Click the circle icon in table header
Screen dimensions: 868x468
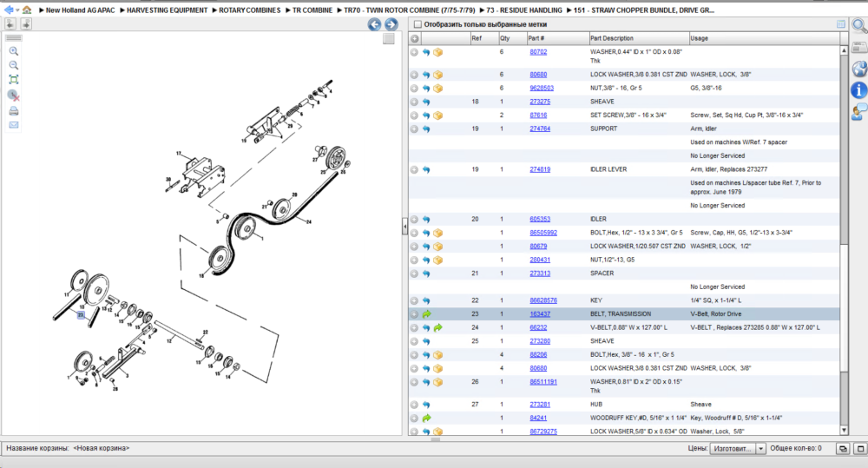click(x=415, y=39)
